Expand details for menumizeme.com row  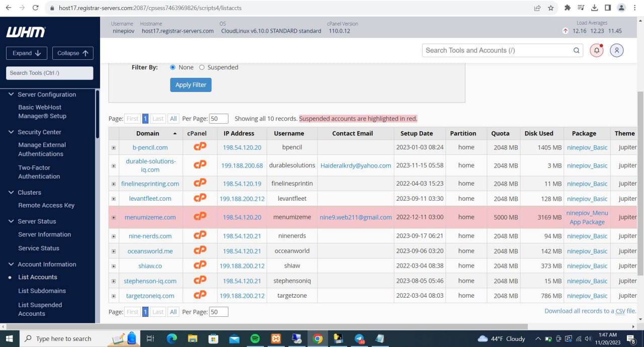113,218
